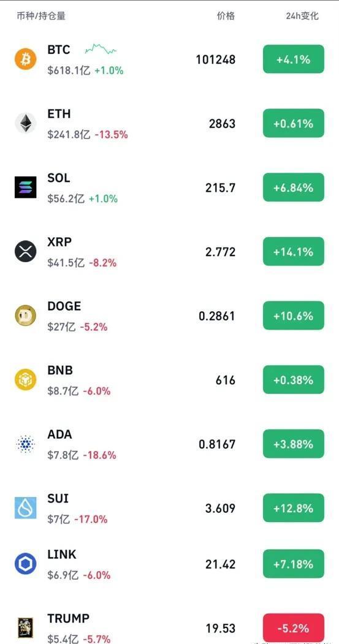Tap the Bitcoin orange coin icon
Viewport: 339px width, 644px height.
tap(26, 59)
